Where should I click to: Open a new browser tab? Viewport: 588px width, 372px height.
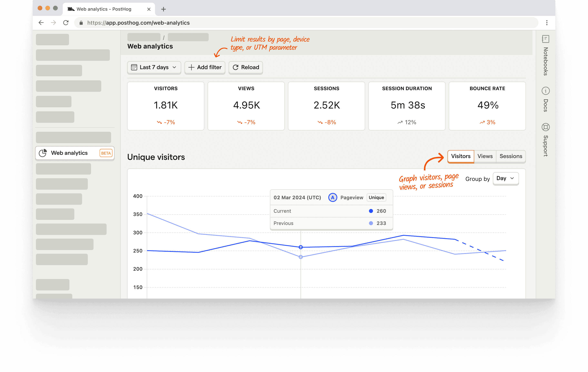[x=163, y=9]
